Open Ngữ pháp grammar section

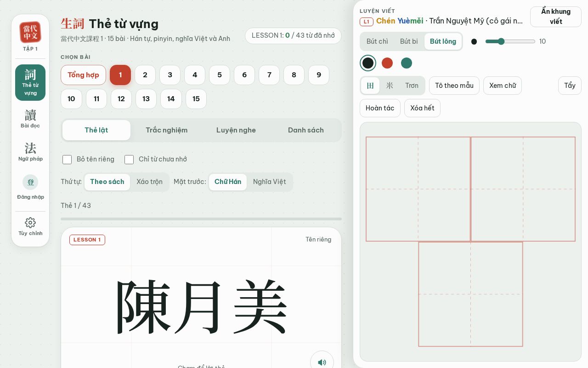click(x=30, y=152)
